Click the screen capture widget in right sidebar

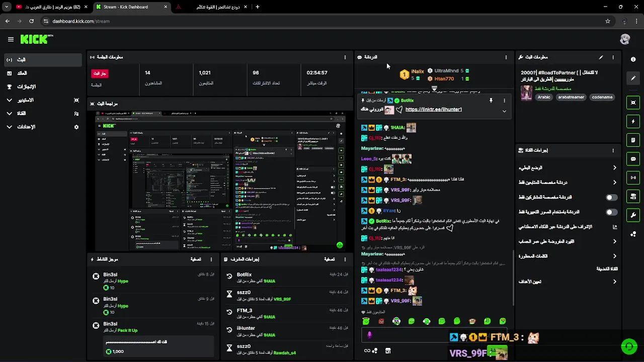click(633, 103)
